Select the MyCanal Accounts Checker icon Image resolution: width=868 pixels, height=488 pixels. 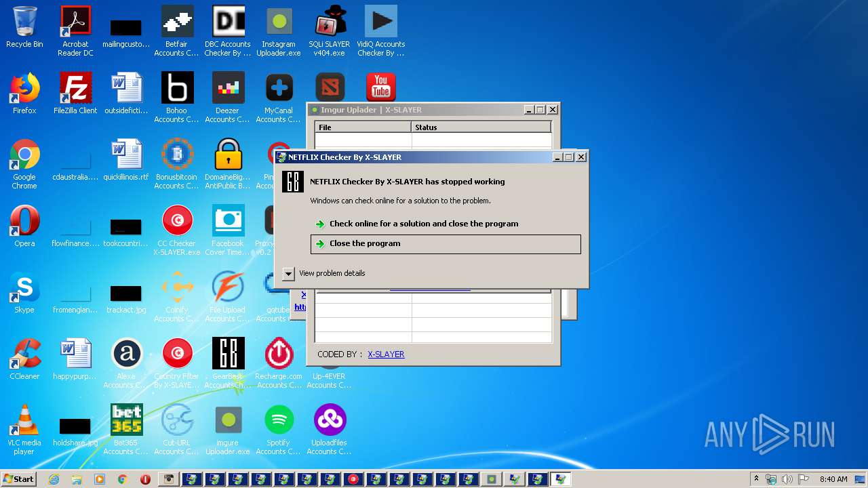click(279, 97)
